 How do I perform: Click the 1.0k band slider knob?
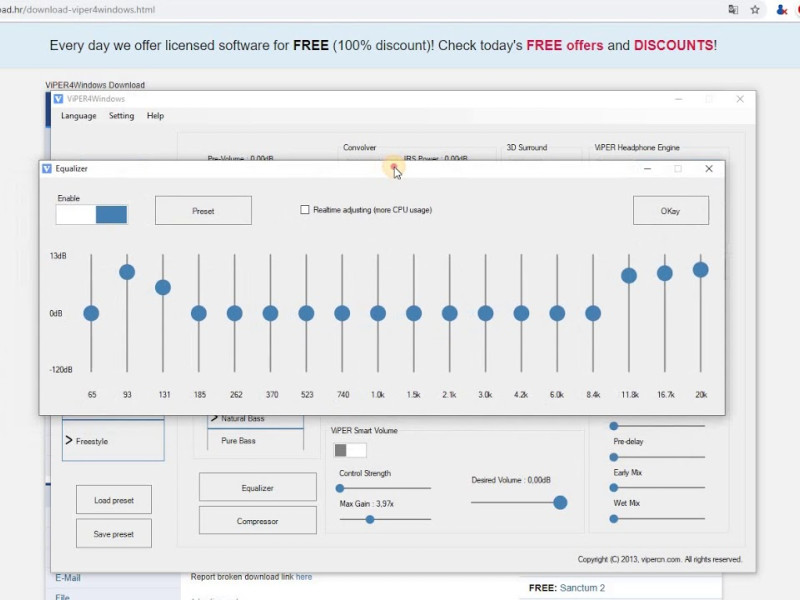(x=378, y=313)
